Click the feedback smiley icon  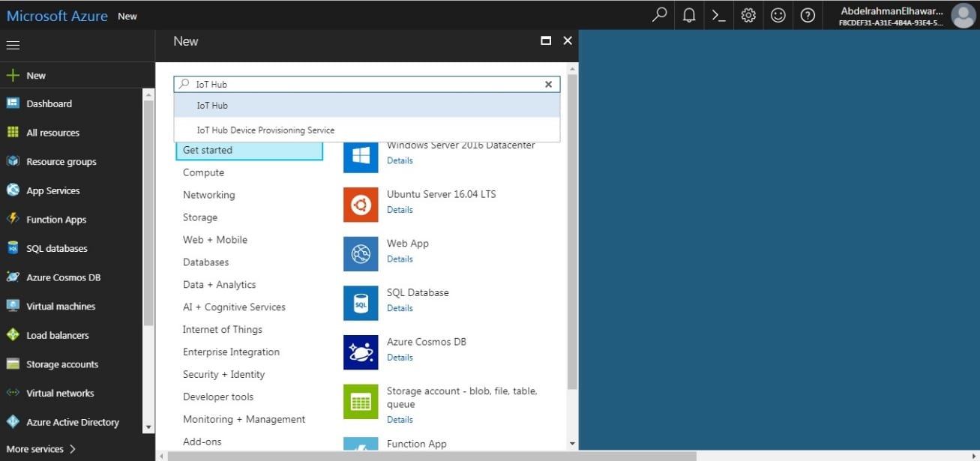(778, 15)
